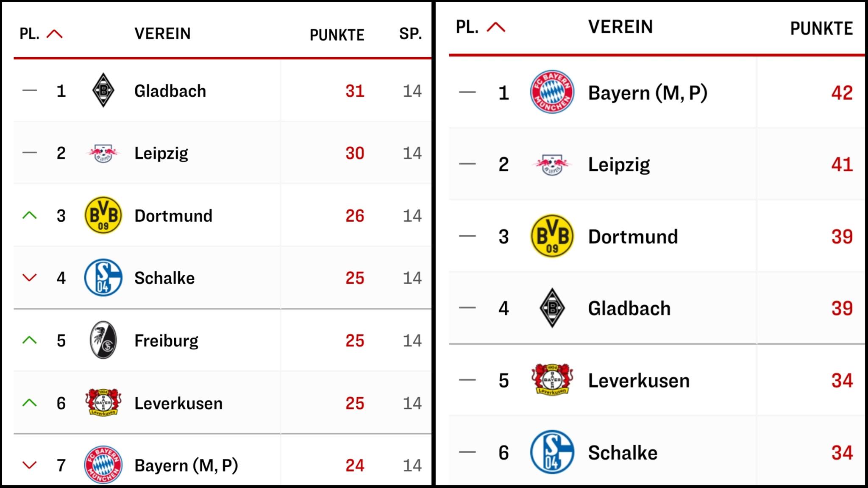Sort left table by PUNKTE column

tap(337, 35)
